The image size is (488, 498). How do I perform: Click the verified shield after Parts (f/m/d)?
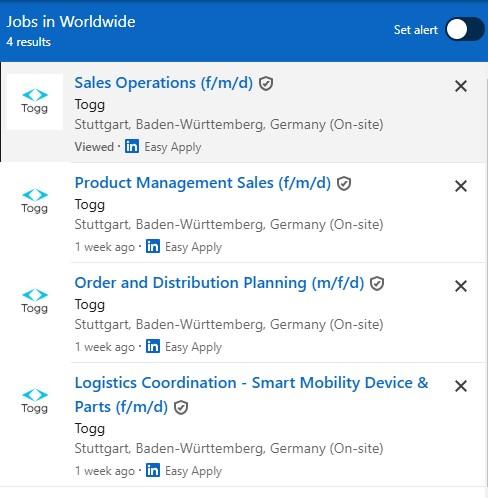pos(181,407)
